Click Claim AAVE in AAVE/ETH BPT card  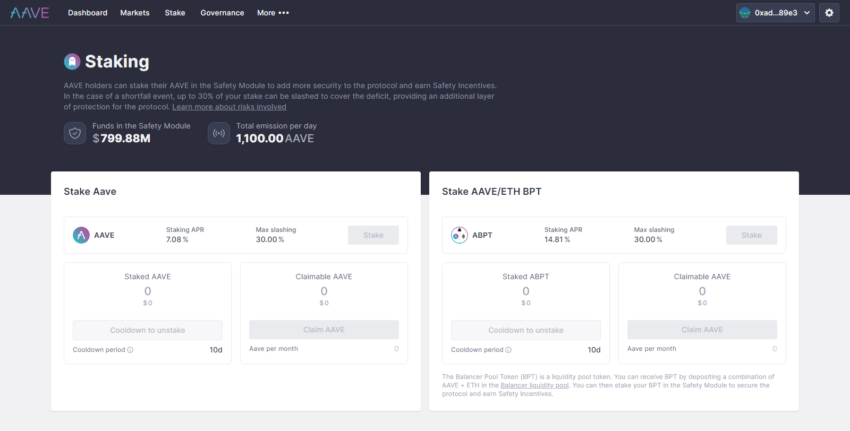(x=702, y=330)
